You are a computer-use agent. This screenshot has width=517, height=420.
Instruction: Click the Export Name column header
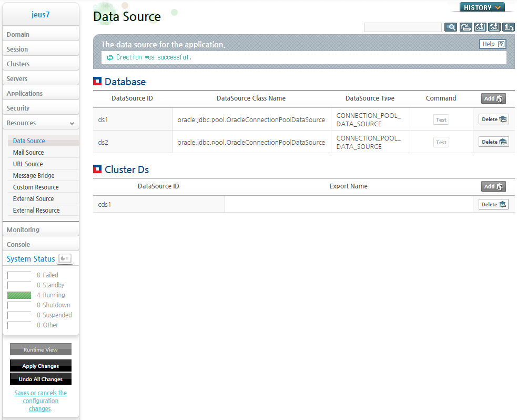pos(349,186)
